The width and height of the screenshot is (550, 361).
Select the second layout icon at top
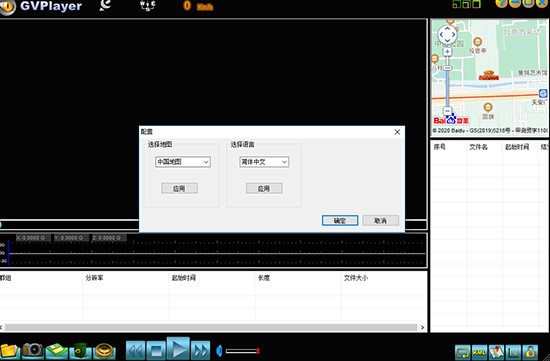[466, 4]
